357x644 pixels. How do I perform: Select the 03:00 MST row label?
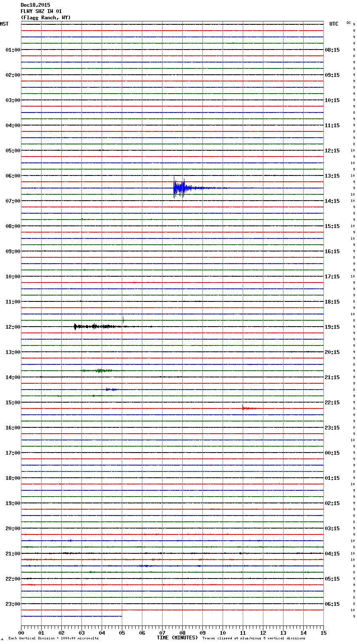click(13, 100)
